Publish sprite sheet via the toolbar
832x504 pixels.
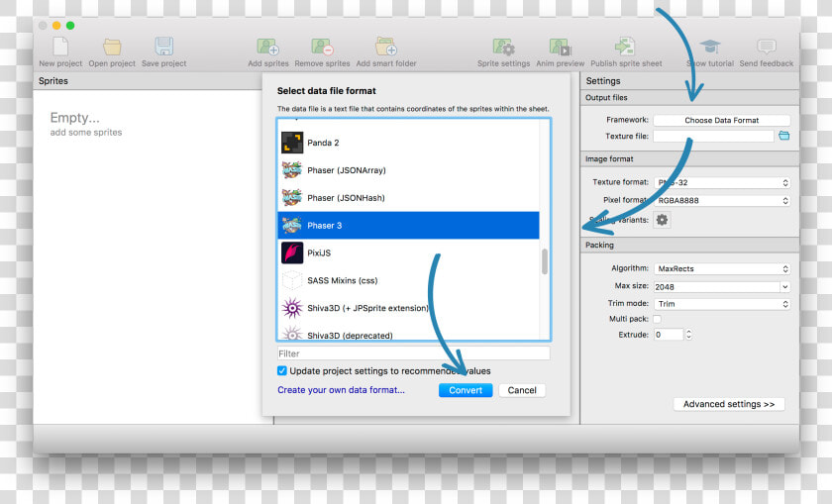[626, 52]
